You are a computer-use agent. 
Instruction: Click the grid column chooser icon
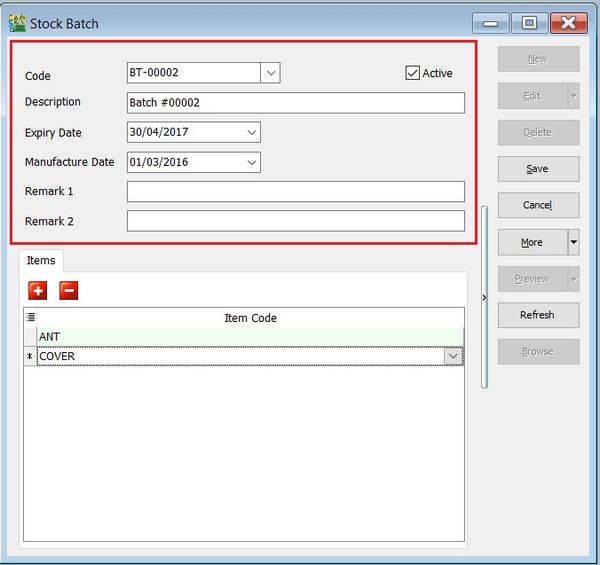[30, 318]
